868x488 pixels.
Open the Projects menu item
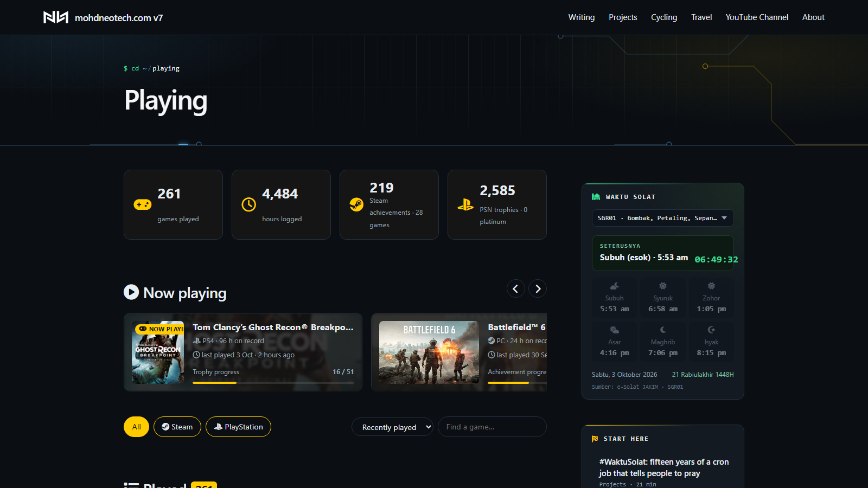(x=623, y=17)
